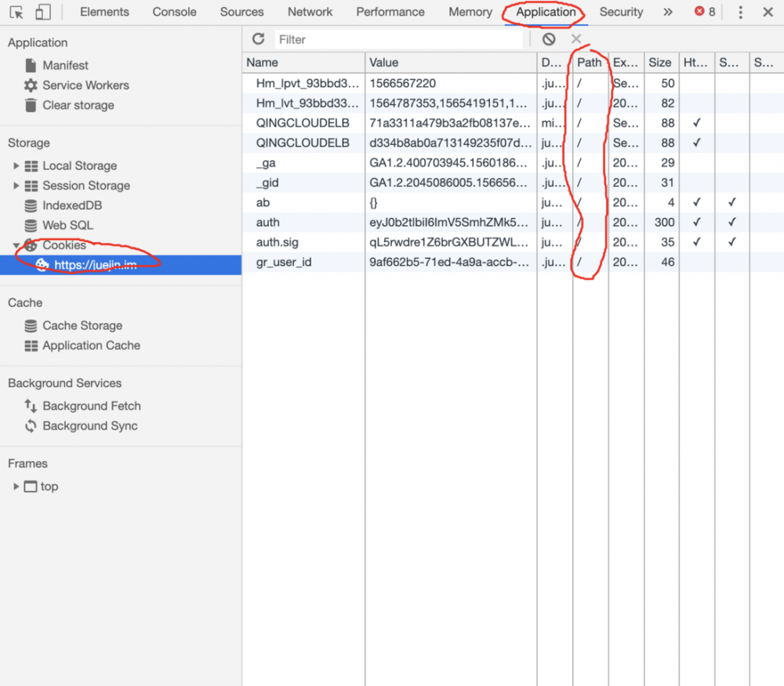Open Background Fetch service
Viewport: 784px width, 686px height.
92,406
